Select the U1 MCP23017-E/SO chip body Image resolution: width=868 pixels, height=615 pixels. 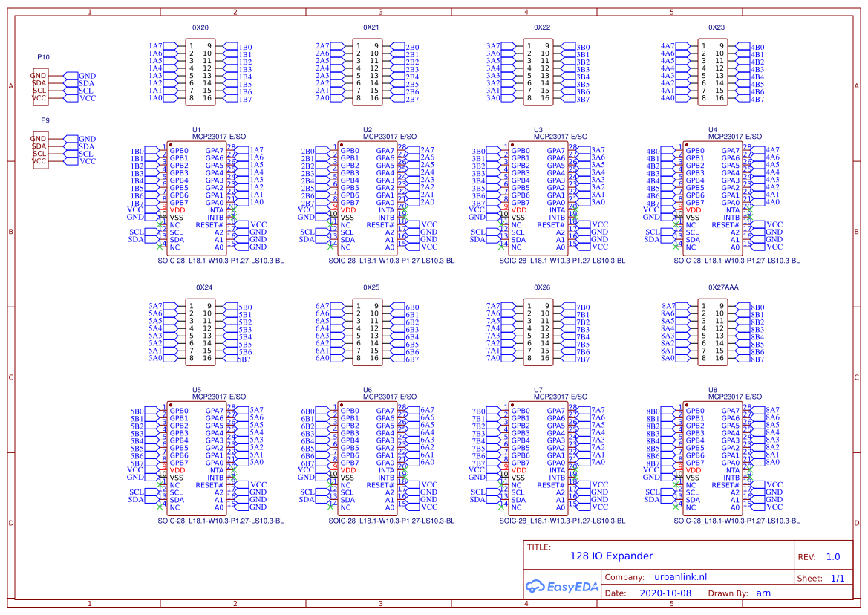point(197,198)
